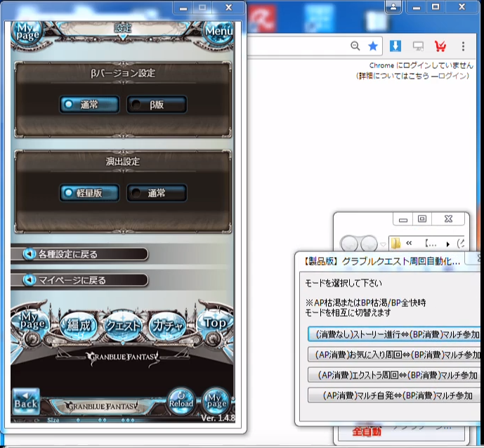The height and width of the screenshot is (448, 484).
Task: Click Chrome profile person icon
Action: pyautogui.click(x=393, y=7)
